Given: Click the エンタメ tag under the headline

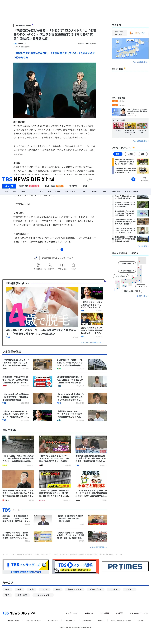Looking at the screenshot, I should pos(17,47).
